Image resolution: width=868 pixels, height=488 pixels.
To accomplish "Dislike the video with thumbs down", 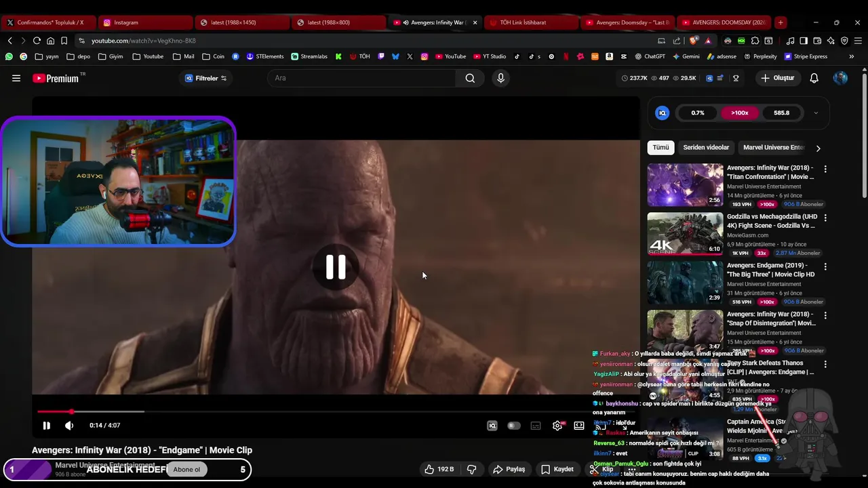I will pos(472,469).
